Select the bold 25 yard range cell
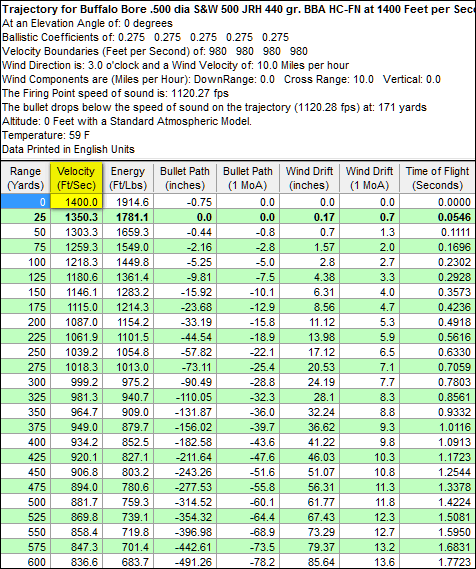The width and height of the screenshot is (476, 569). 25,217
